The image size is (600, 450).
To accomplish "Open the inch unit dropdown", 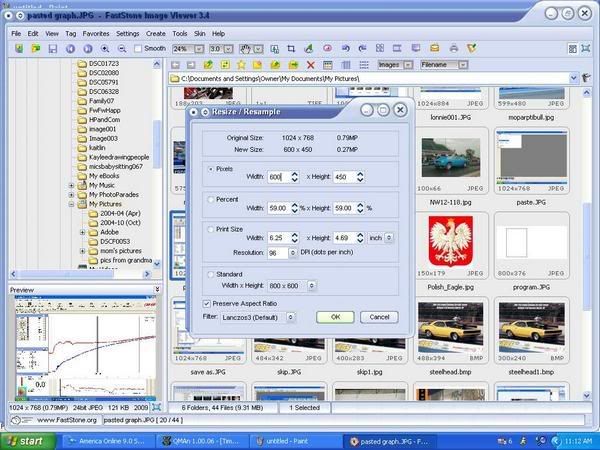I will (x=389, y=238).
